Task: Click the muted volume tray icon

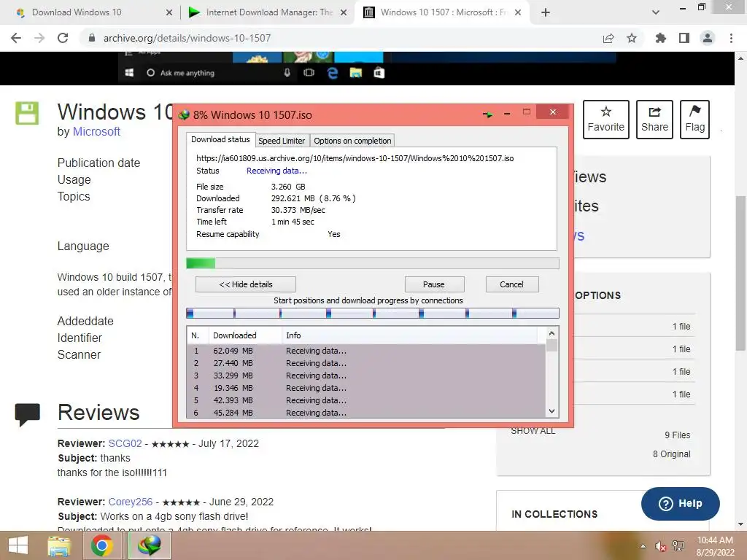Action: click(660, 546)
